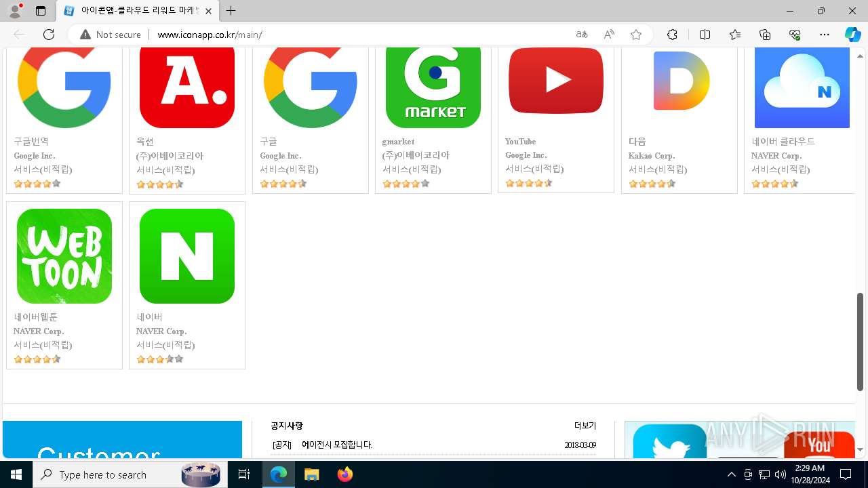Screen dimensions: 868x488
Task: Toggle the Split screen icon
Action: click(x=705, y=35)
